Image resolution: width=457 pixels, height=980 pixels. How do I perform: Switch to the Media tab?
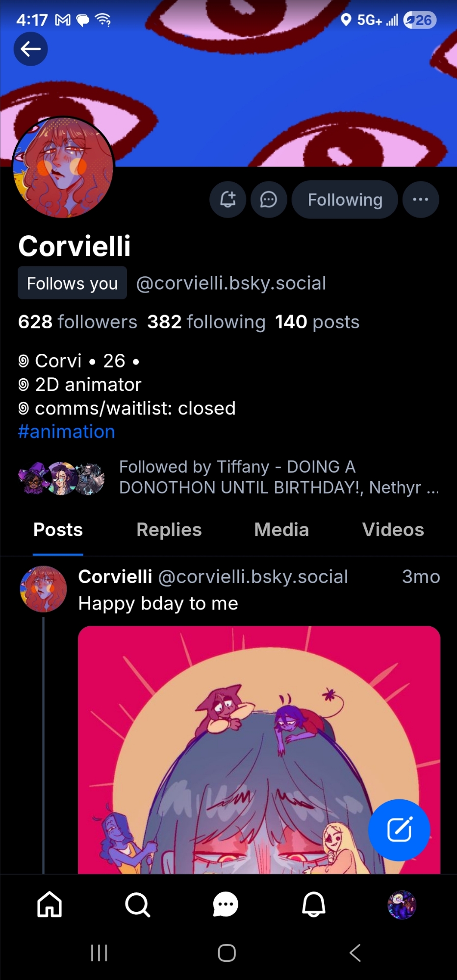click(281, 530)
